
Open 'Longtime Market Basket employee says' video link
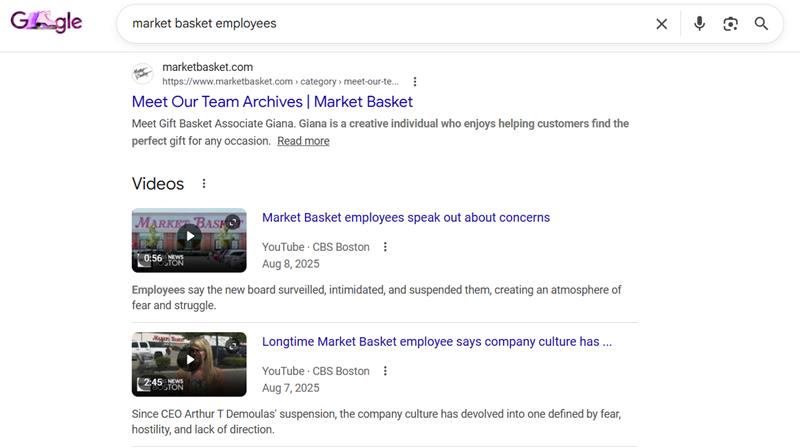pyautogui.click(x=436, y=341)
